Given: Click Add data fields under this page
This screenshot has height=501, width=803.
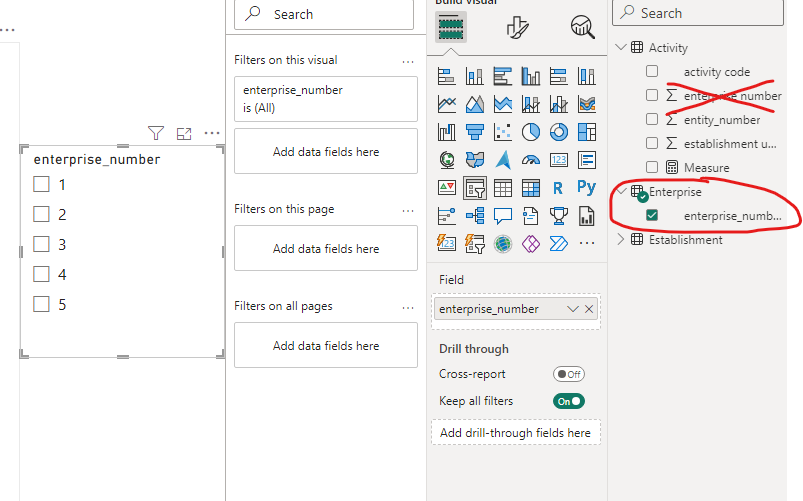Looking at the screenshot, I should tap(326, 248).
